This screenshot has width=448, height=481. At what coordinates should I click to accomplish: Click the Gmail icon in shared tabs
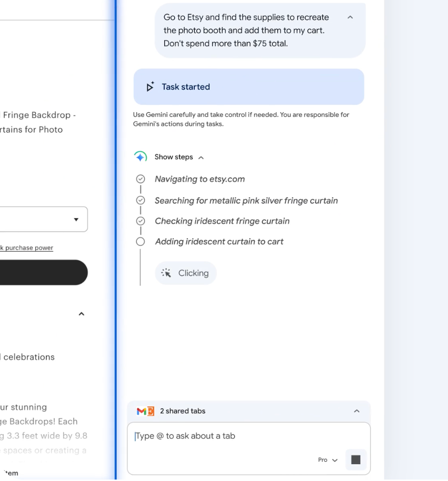(142, 411)
